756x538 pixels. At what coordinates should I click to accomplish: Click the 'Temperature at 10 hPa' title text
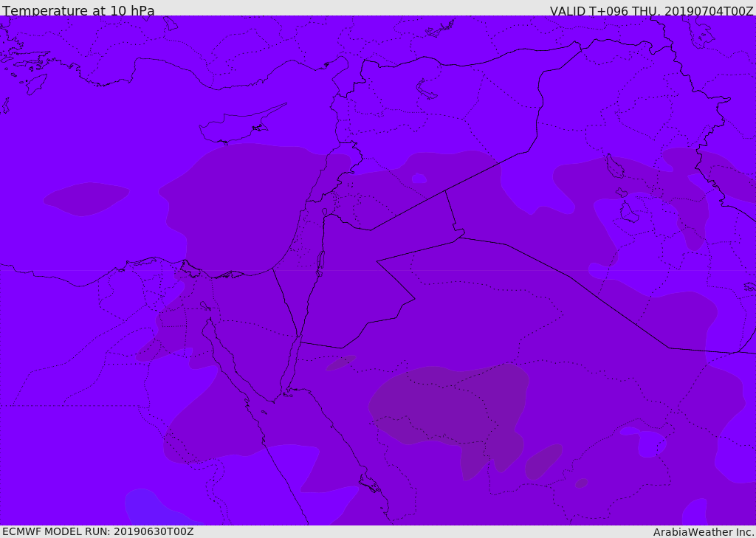click(x=78, y=10)
